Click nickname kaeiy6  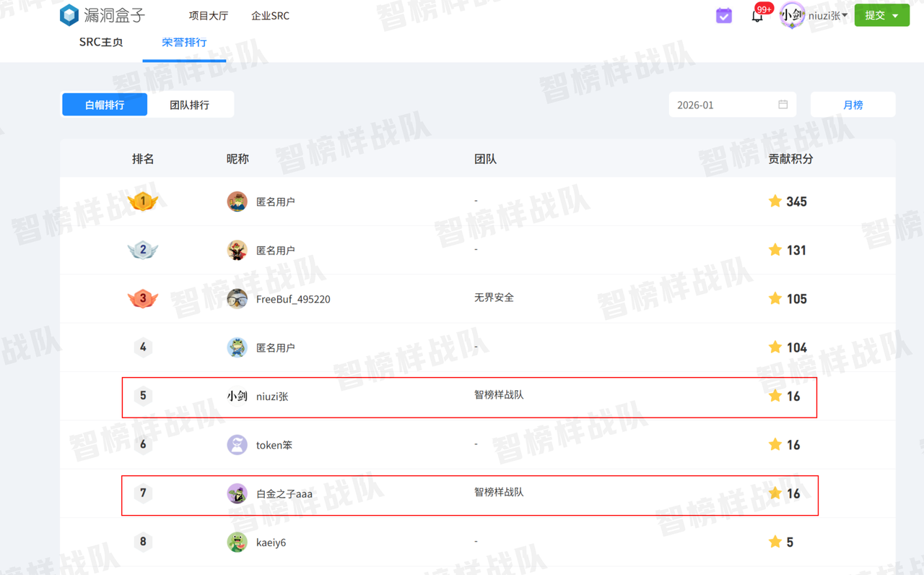tap(271, 542)
